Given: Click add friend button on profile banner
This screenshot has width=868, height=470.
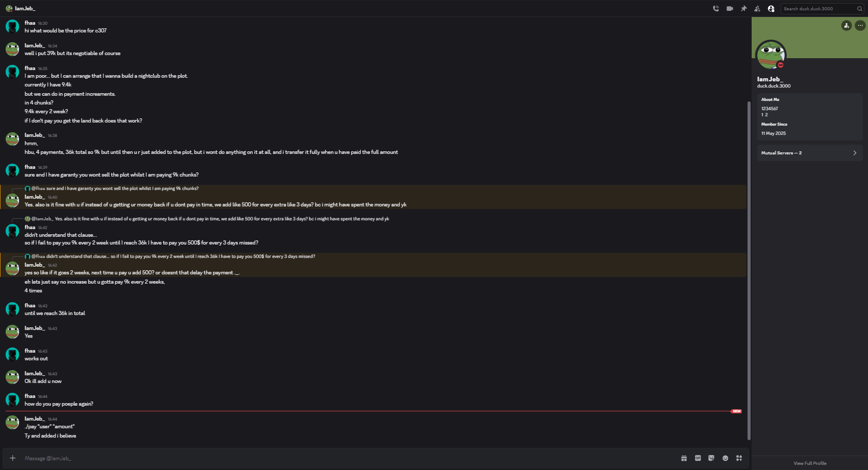Looking at the screenshot, I should [846, 25].
